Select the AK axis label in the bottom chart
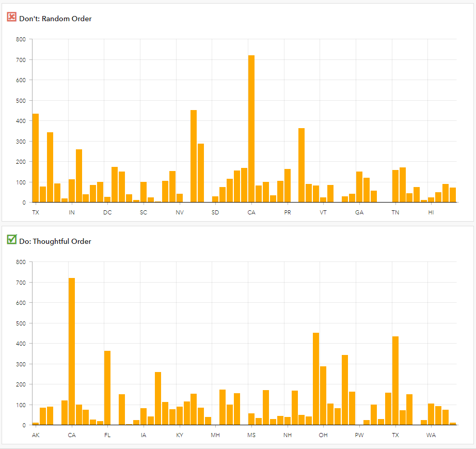Image resolution: width=476 pixels, height=449 pixels. 36,435
